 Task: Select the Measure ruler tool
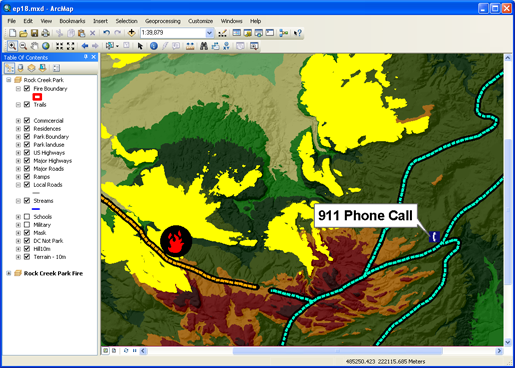(190, 46)
